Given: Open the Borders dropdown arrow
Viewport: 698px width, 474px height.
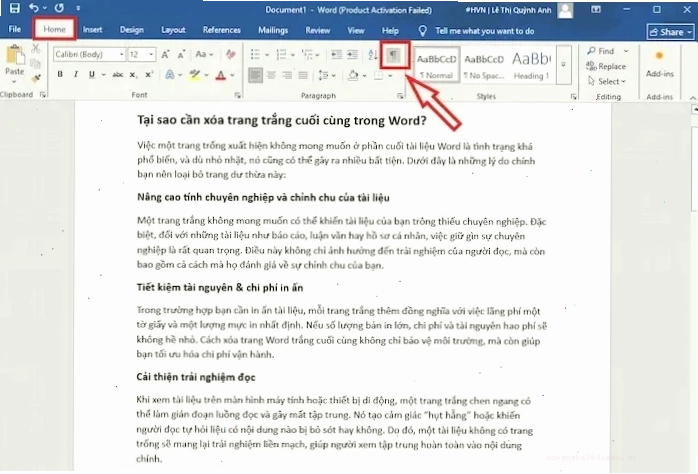Looking at the screenshot, I should click(390, 76).
